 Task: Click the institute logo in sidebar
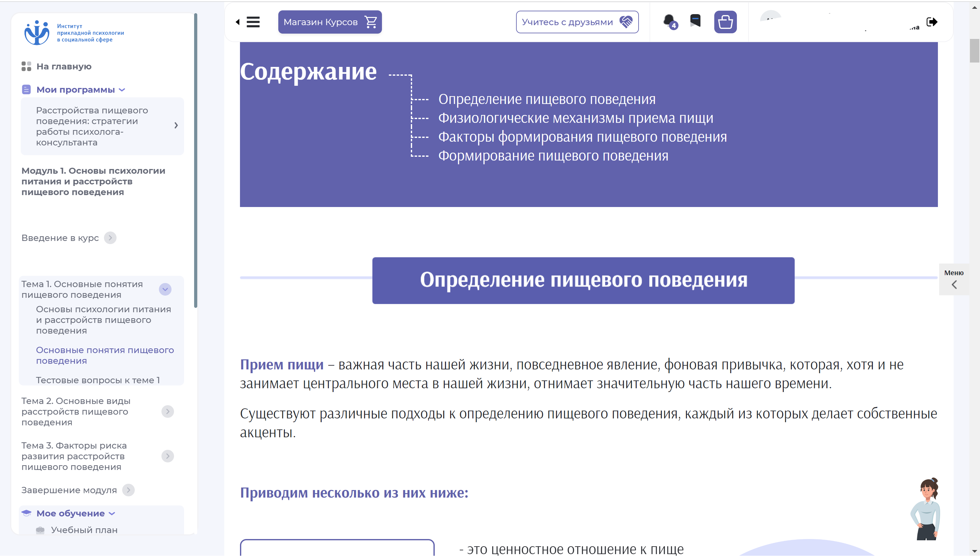(x=74, y=32)
